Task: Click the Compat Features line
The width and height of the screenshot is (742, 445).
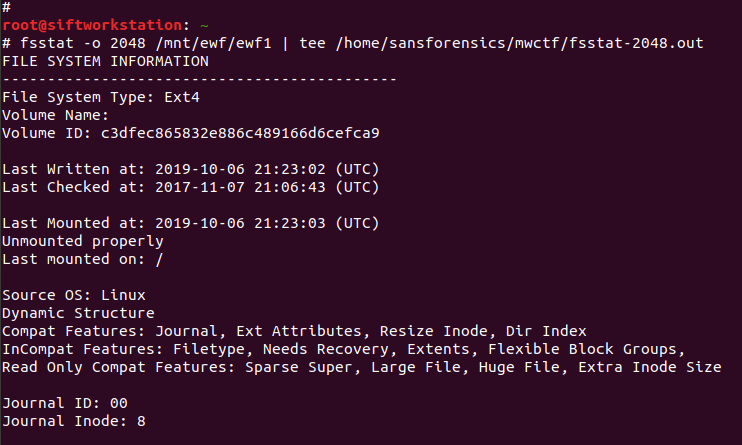Action: (294, 331)
